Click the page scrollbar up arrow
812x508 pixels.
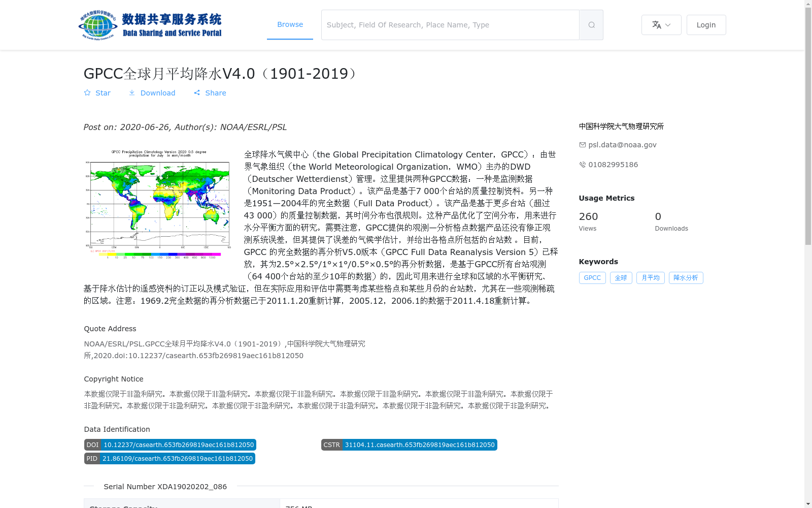[808, 4]
